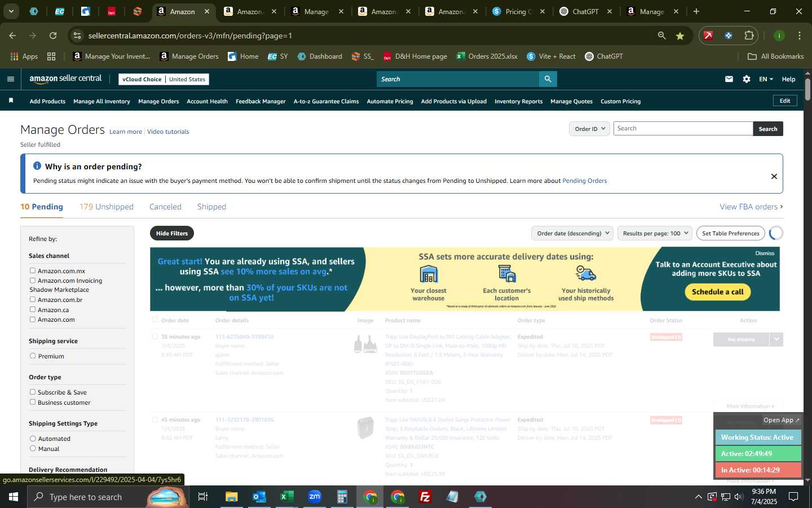The width and height of the screenshot is (812, 508).
Task: Click the top Seller Central search field
Action: coord(458,79)
